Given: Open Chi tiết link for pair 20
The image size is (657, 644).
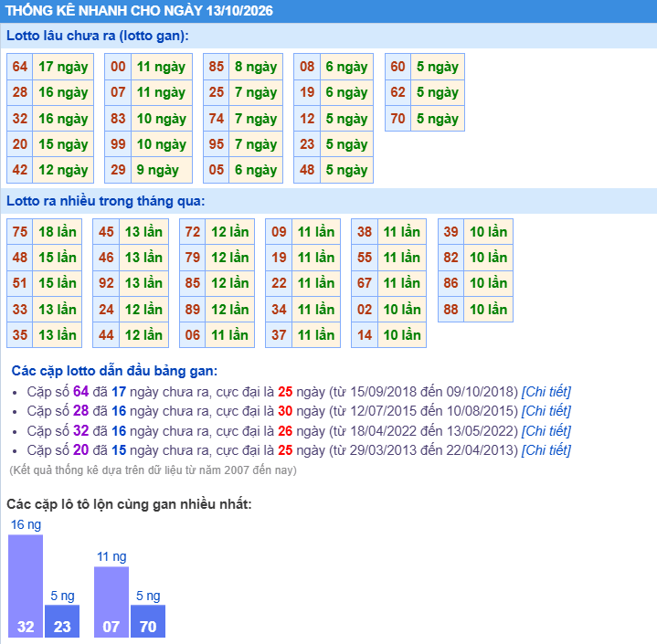Looking at the screenshot, I should (x=546, y=450).
